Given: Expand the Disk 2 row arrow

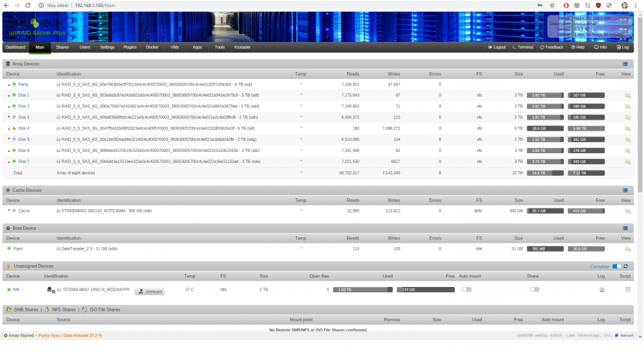Looking at the screenshot, I should [x=8, y=107].
